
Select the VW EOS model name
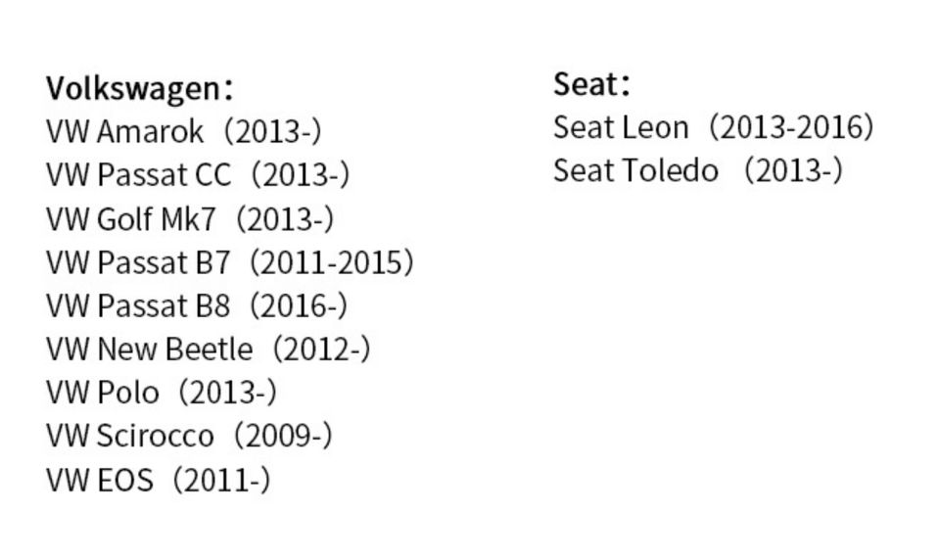(x=100, y=480)
